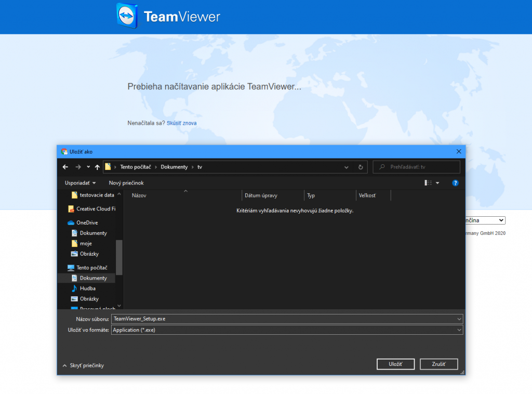Click the folder icon in address bar
The width and height of the screenshot is (532, 394).
coord(108,167)
